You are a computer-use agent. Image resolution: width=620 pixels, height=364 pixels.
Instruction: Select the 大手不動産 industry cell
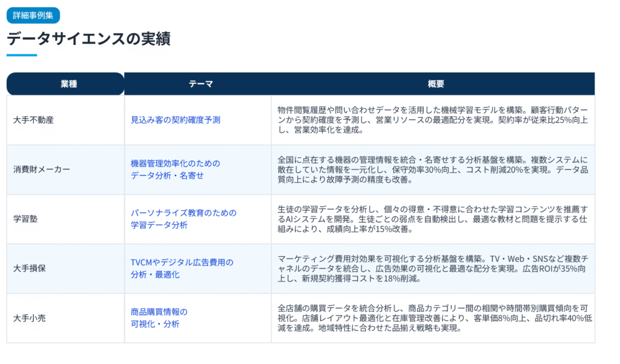pos(34,120)
